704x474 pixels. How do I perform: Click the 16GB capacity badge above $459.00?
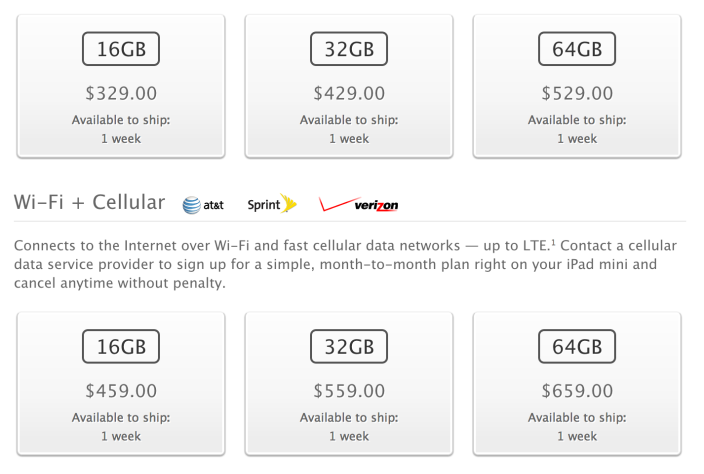[121, 347]
